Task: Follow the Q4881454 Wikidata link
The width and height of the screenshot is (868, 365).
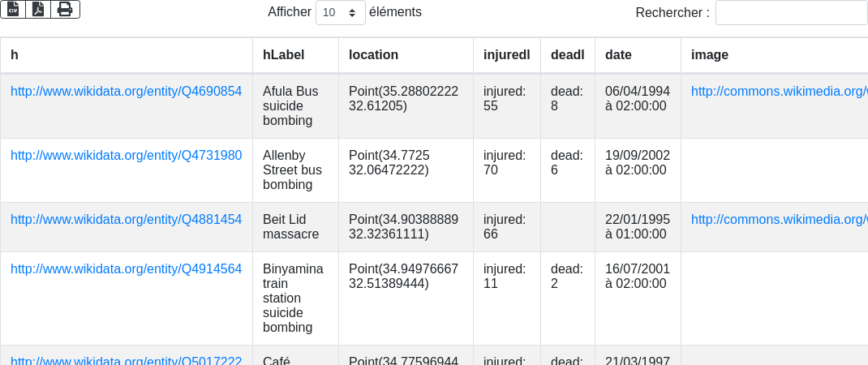Action: click(126, 220)
